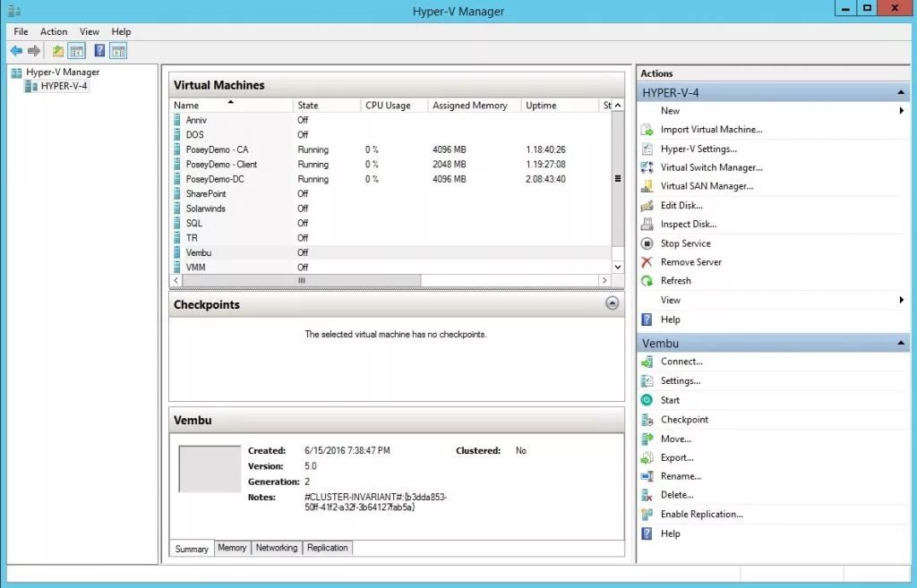Select Hyper-V Manager root tree node
The image size is (917, 588).
click(x=63, y=72)
